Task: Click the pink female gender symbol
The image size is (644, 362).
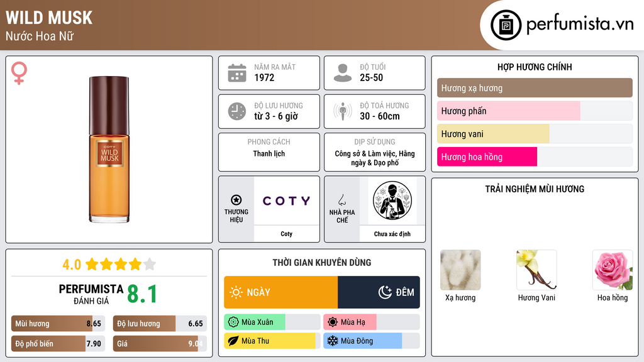Action: 19,73
